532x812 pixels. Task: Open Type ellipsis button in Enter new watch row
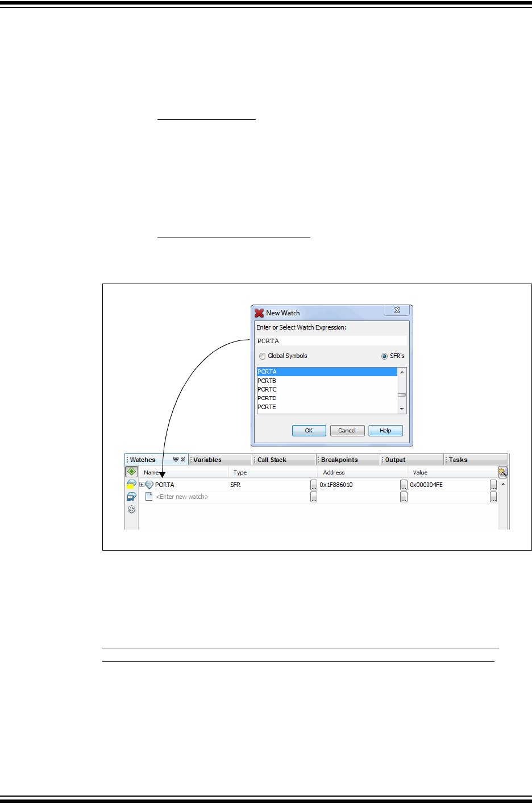314,497
